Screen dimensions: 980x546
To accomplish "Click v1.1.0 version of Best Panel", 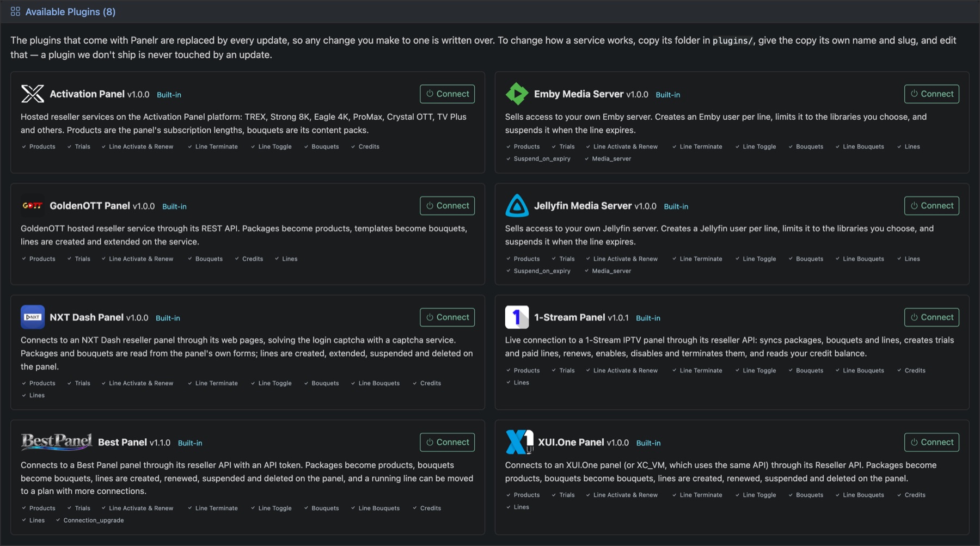I will pyautogui.click(x=160, y=443).
